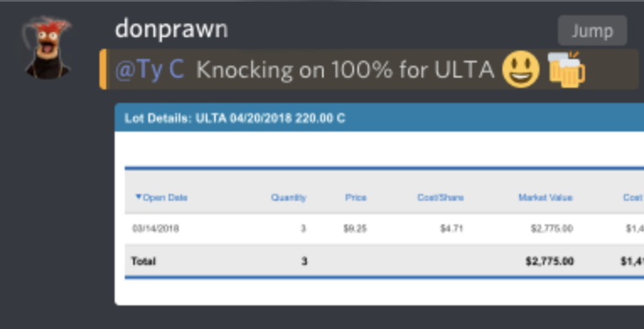Image resolution: width=644 pixels, height=329 pixels.
Task: Click the Lot Details ULTA header bar
Action: [x=379, y=117]
